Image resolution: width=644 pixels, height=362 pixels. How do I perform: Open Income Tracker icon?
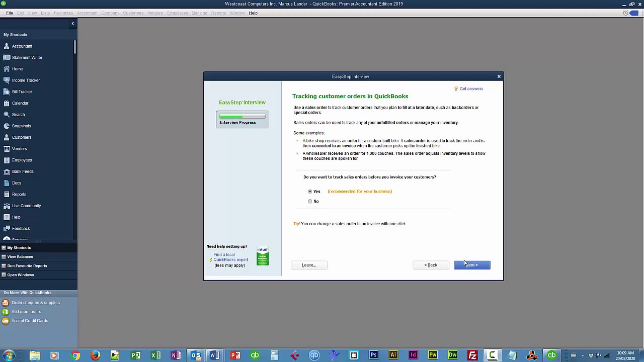[6, 80]
